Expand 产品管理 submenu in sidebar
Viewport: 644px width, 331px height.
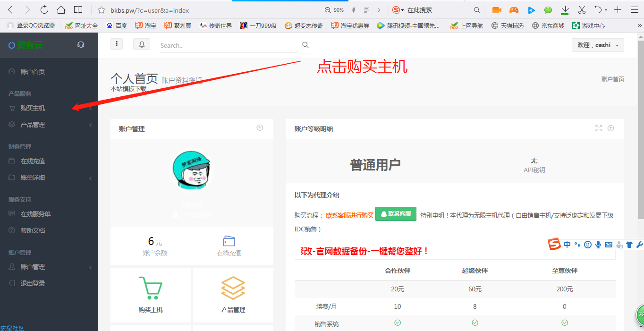pyautogui.click(x=90, y=125)
